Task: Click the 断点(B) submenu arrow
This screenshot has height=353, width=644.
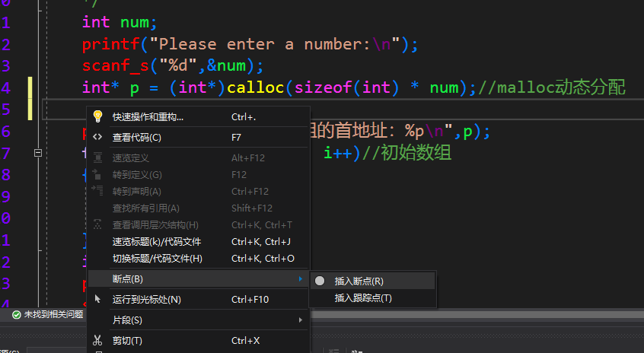Action: coord(301,279)
